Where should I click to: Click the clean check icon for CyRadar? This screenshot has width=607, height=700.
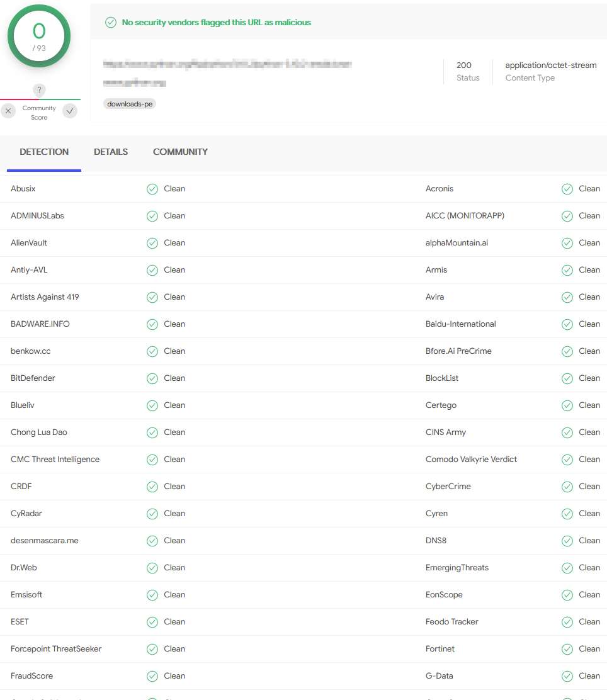pos(152,514)
